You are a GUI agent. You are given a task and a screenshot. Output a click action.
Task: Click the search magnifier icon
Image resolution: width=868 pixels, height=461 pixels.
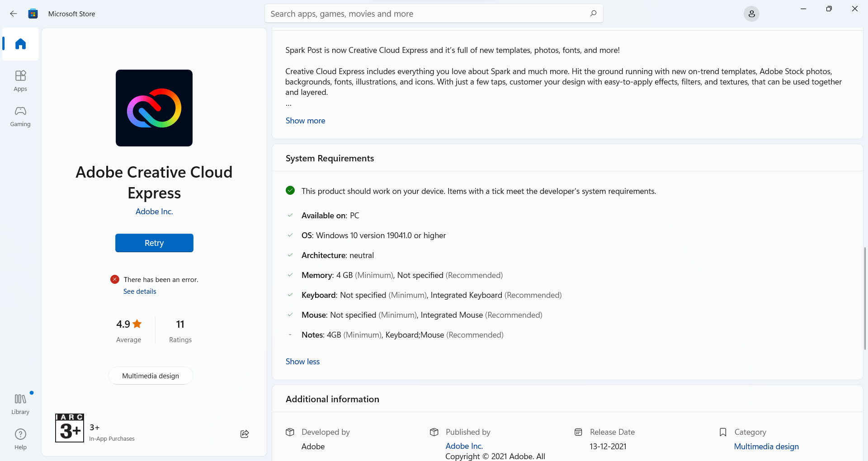tap(593, 14)
